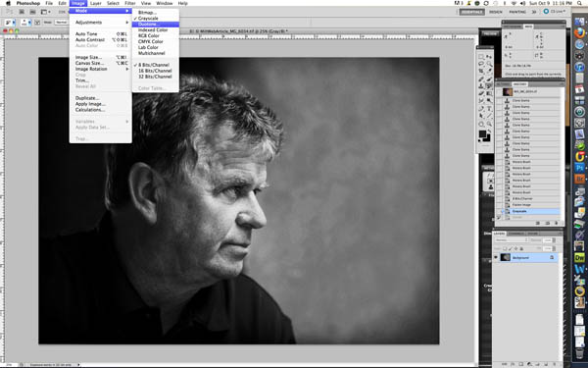Image resolution: width=588 pixels, height=368 pixels.
Task: Click the Essentials workspace button
Action: [x=471, y=12]
